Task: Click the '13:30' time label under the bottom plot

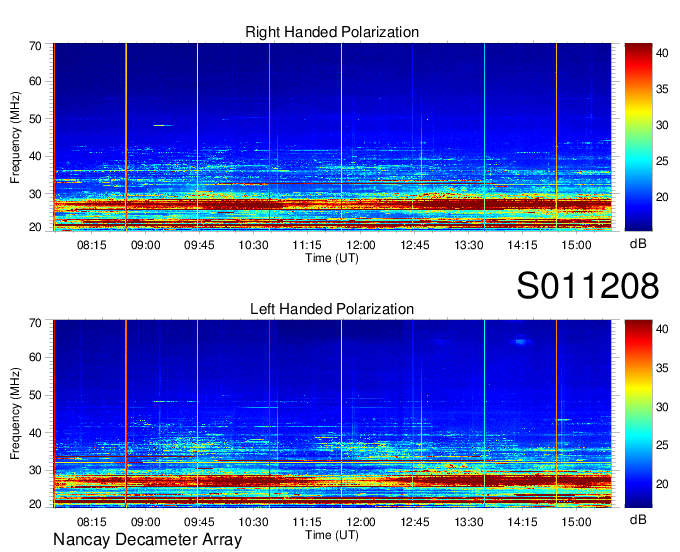Action: (469, 522)
